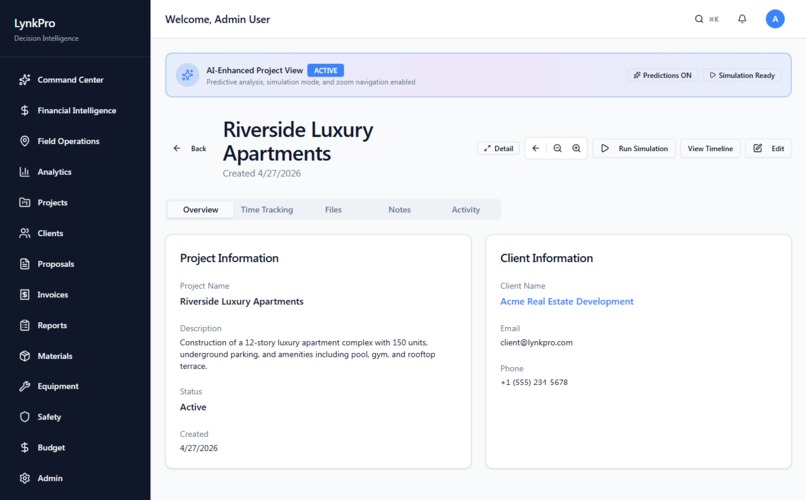Click Riverside Luxury Apartments project name value
This screenshot has height=500, width=806.
[x=242, y=302]
